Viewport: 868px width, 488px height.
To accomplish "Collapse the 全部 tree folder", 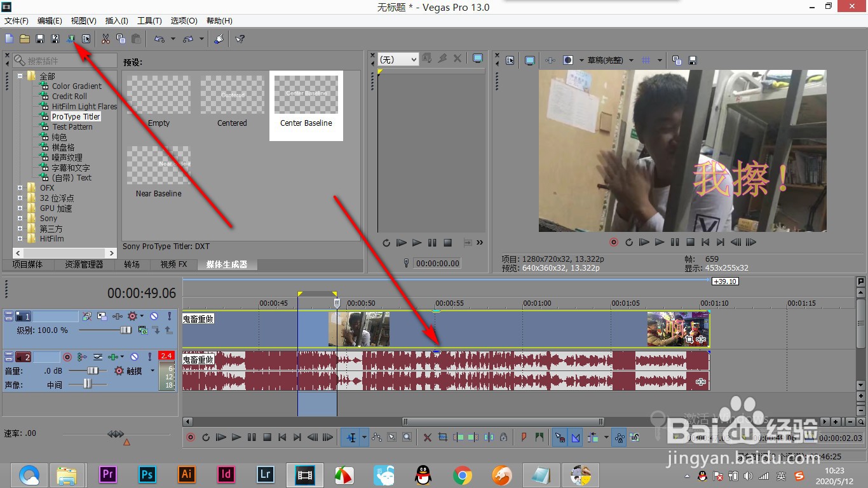I will (x=20, y=76).
